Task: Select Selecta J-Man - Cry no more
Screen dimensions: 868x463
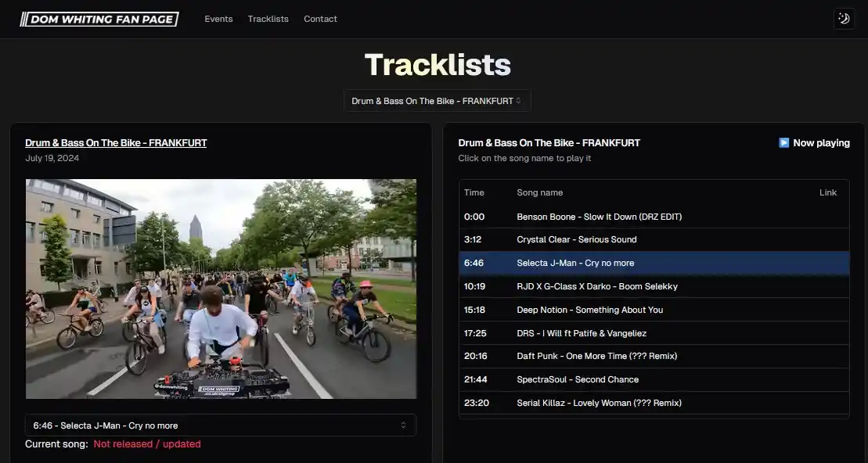Action: point(576,263)
